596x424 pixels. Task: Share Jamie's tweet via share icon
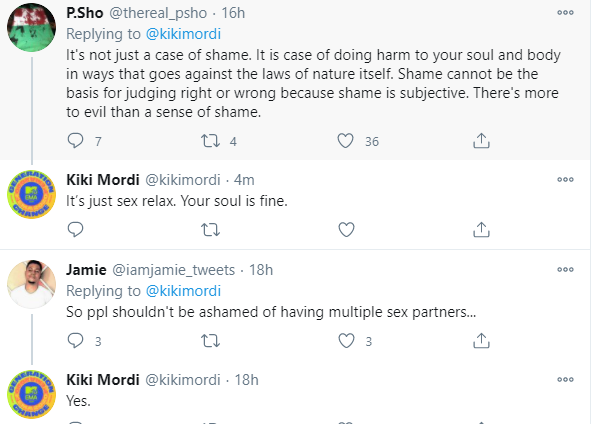481,341
